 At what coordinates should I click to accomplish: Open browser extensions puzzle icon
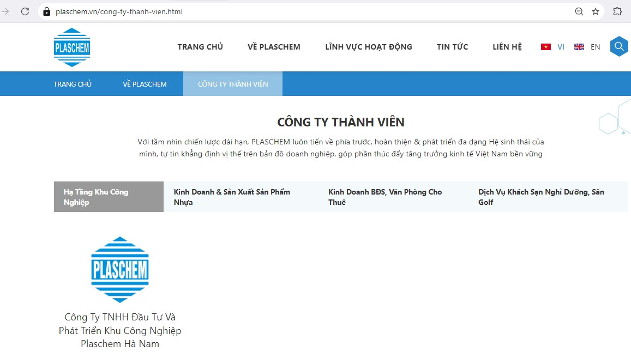point(617,11)
